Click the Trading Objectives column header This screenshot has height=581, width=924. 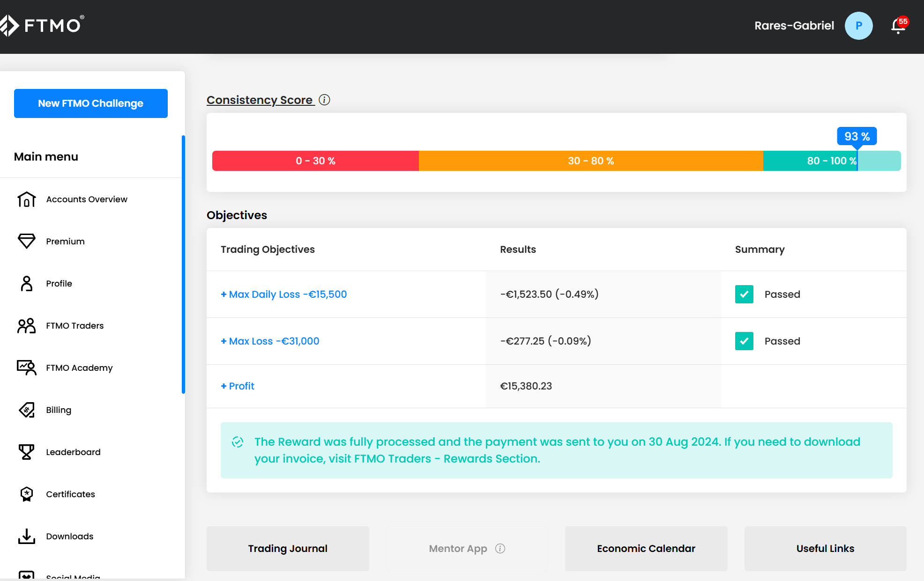coord(268,250)
